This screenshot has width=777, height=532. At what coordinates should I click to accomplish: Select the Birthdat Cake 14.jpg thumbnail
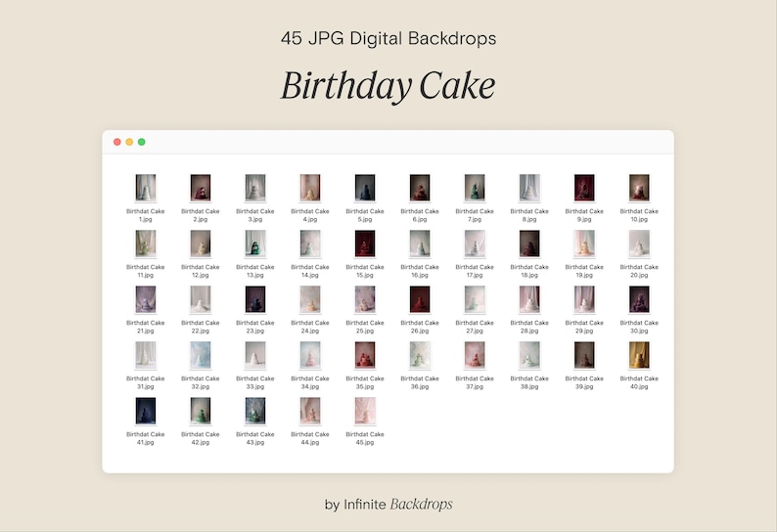click(310, 244)
